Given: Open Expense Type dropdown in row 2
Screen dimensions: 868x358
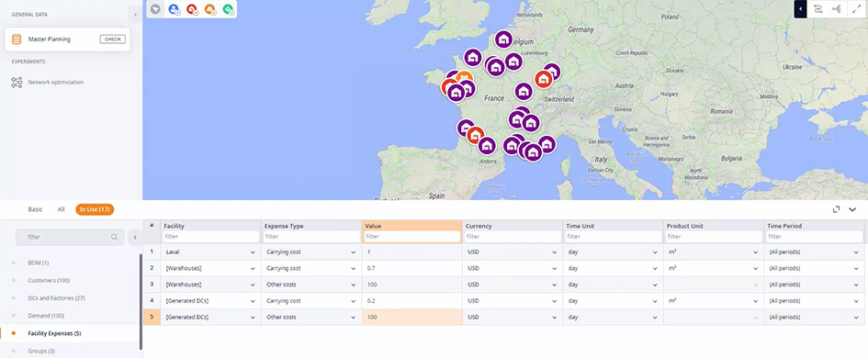Looking at the screenshot, I should (354, 268).
